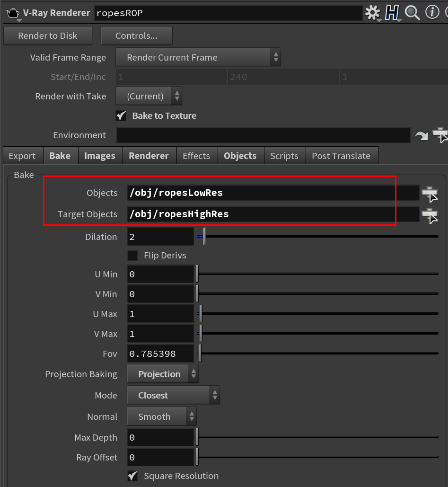Click the U Max value field
448x487 pixels.
[160, 314]
